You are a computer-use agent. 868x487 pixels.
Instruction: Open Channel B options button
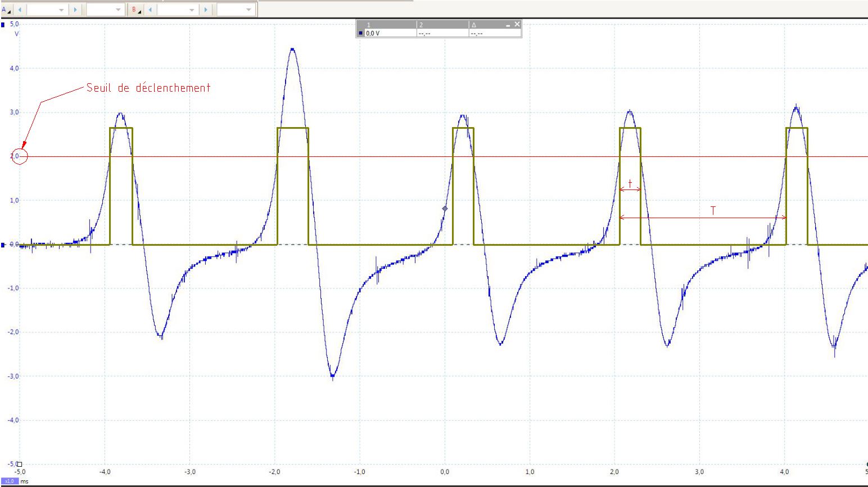(x=135, y=10)
